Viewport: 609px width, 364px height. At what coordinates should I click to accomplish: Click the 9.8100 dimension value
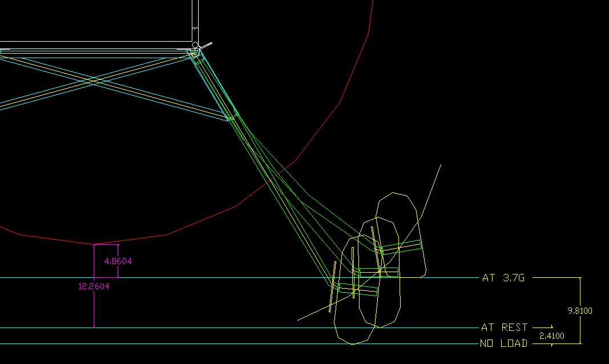point(580,310)
